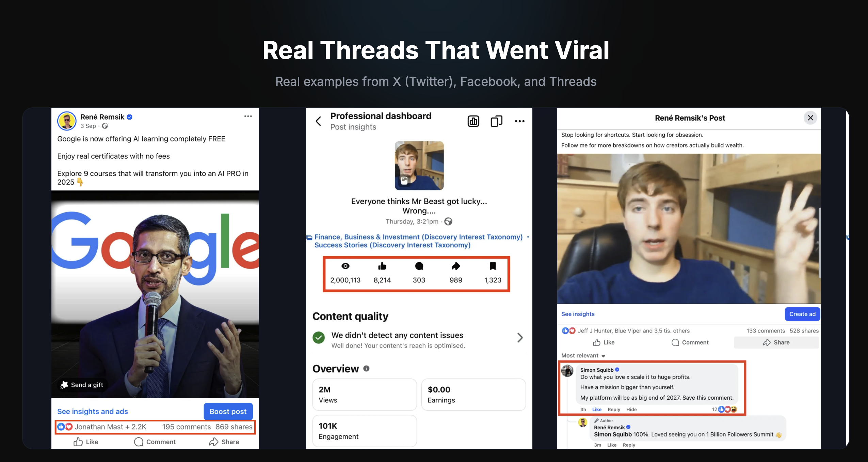Like Simon Squibb's comment
Screen dimensions: 868x462
597,410
